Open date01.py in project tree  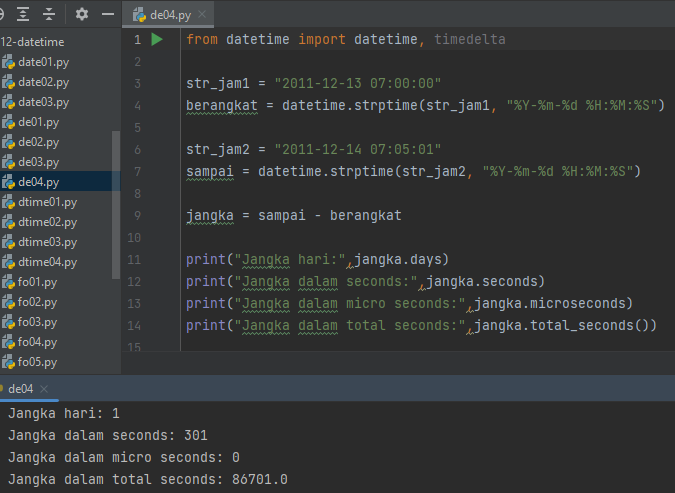click(43, 62)
